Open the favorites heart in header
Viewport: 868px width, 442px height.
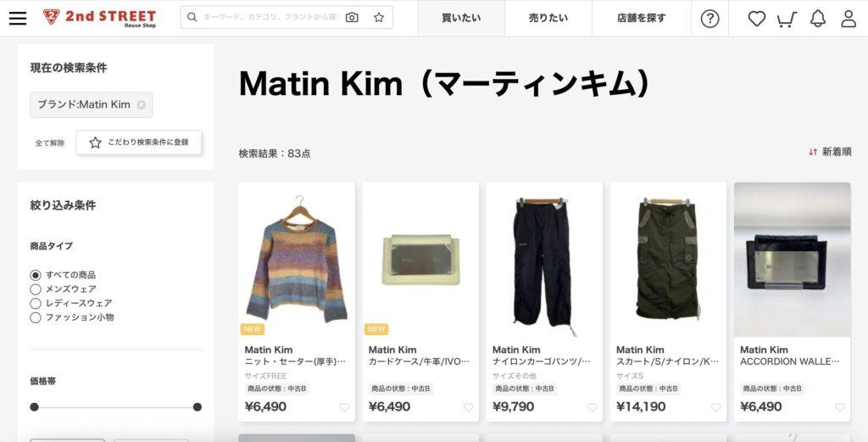point(756,19)
